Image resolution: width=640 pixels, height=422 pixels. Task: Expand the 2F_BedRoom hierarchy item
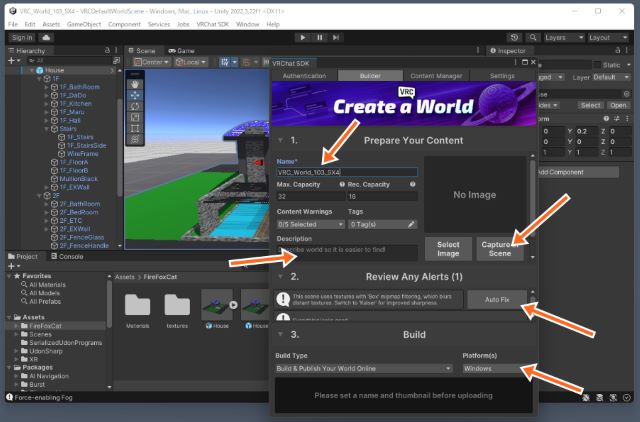[47, 212]
